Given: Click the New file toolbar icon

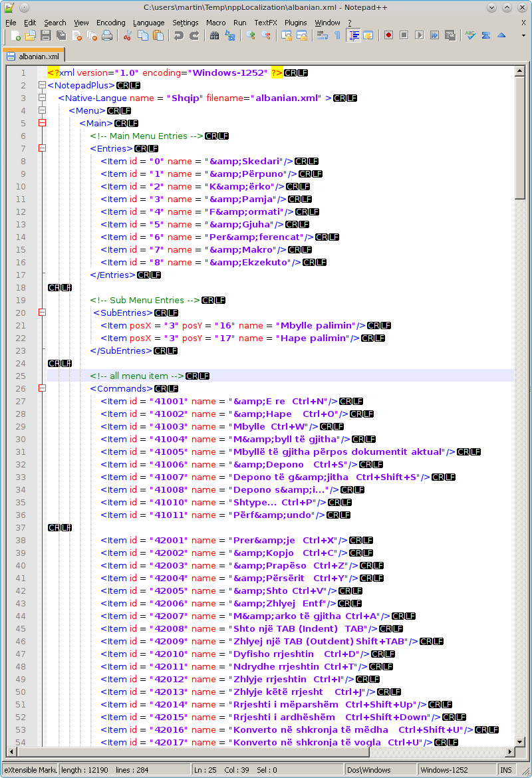Looking at the screenshot, I should tap(16, 35).
